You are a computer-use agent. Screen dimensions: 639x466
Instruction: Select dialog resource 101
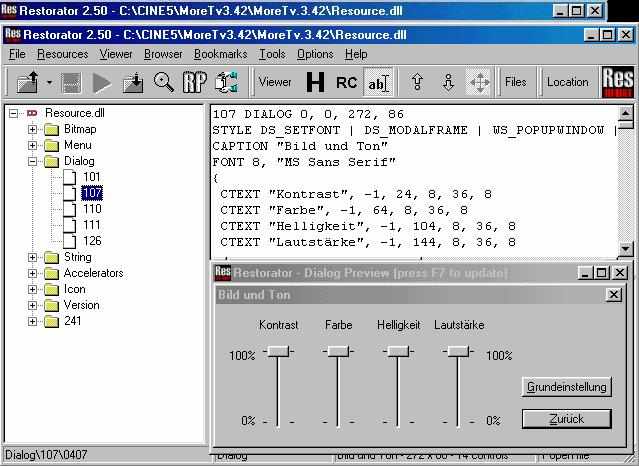[x=92, y=177]
